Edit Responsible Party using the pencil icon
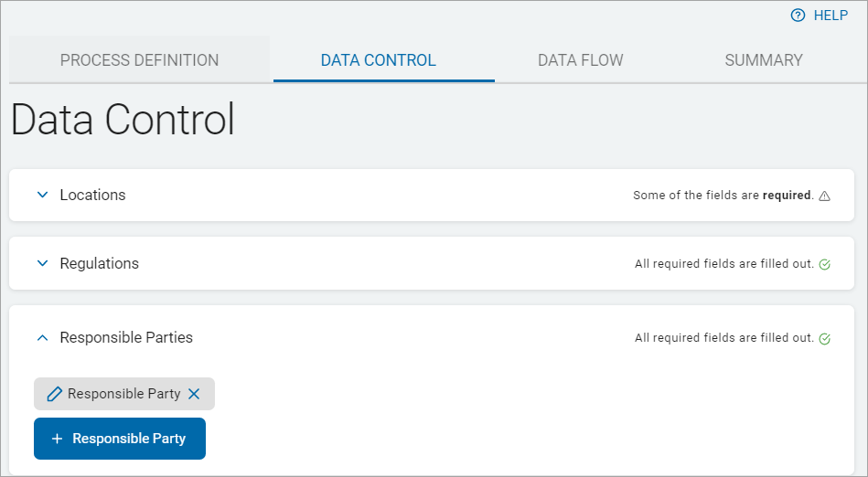Image resolution: width=868 pixels, height=477 pixels. tap(55, 394)
